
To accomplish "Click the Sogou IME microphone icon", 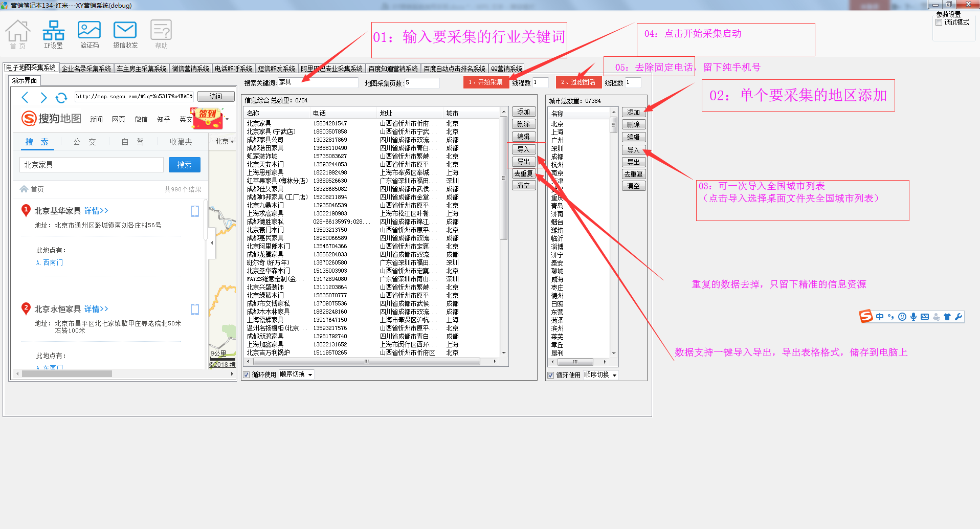I will (913, 317).
